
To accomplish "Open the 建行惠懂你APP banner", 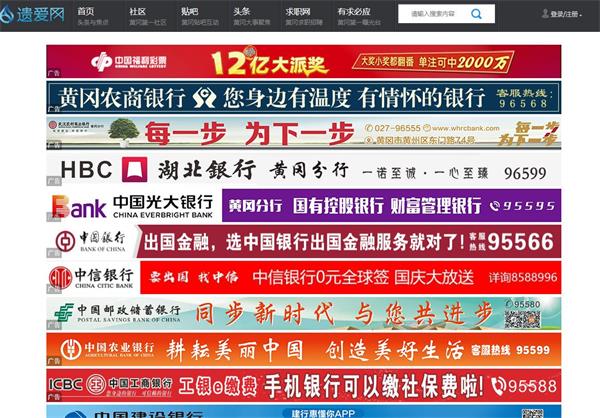I will [304, 411].
